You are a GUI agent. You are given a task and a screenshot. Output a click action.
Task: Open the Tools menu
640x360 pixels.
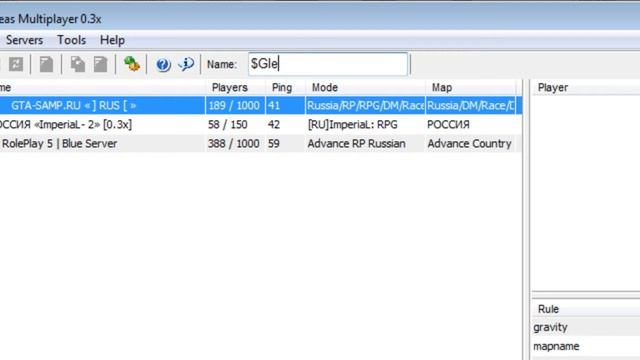[x=71, y=40]
